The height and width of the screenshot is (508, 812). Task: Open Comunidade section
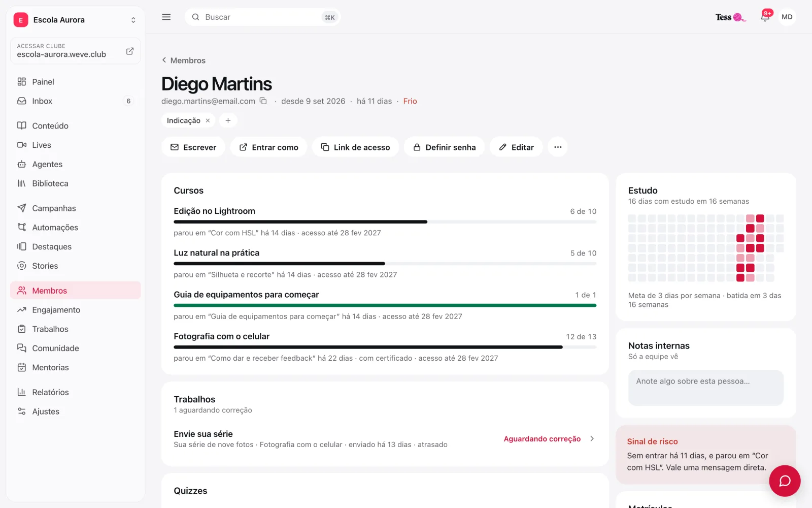[x=75, y=348]
